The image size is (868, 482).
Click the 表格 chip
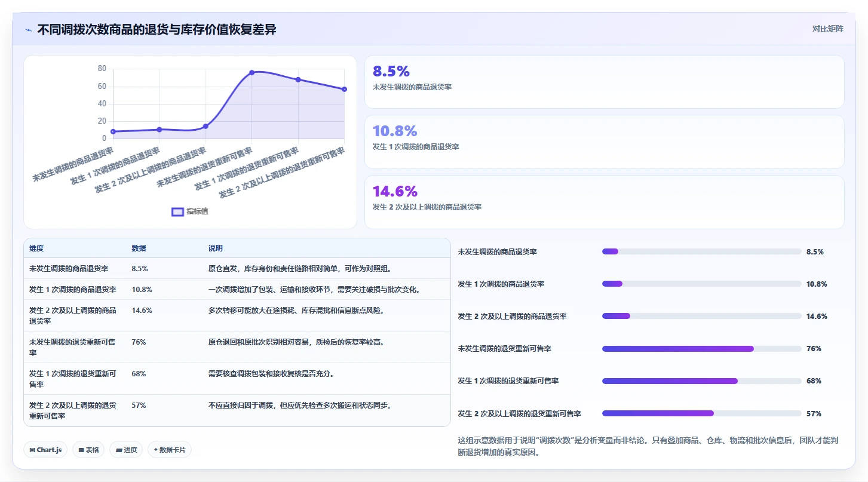pos(88,450)
